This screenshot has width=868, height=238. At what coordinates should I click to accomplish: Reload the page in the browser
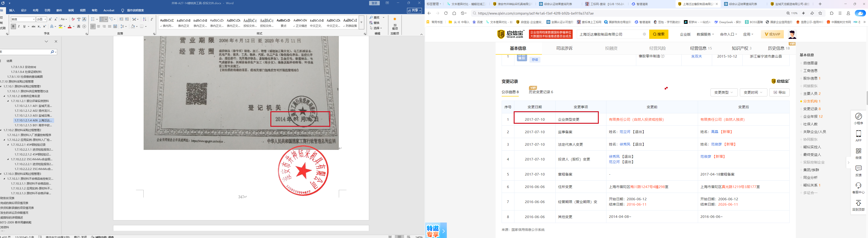tap(446, 13)
